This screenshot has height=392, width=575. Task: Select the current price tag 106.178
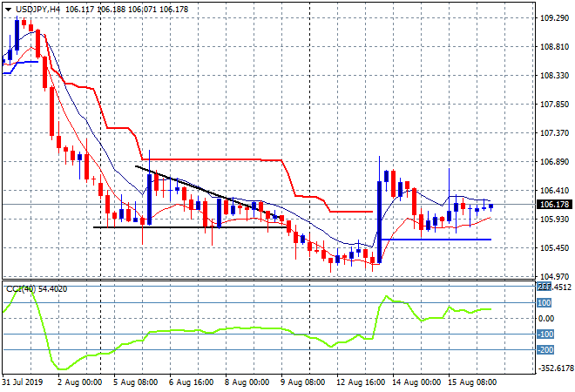coord(555,204)
